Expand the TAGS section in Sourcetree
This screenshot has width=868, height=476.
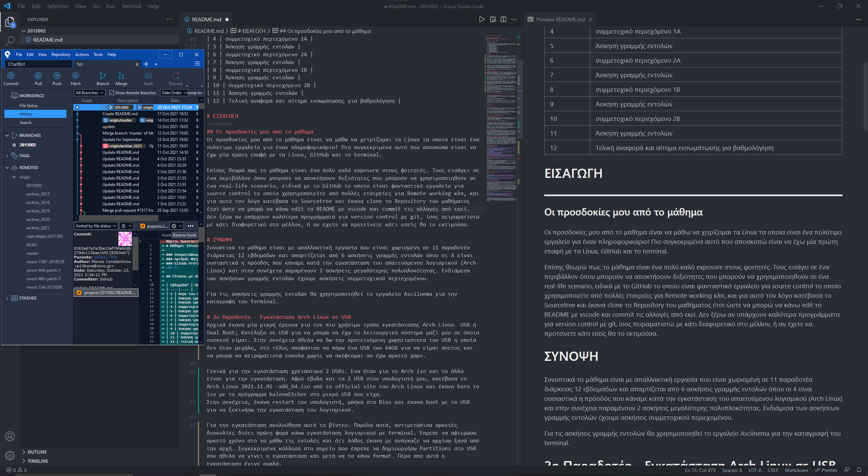(x=7, y=156)
